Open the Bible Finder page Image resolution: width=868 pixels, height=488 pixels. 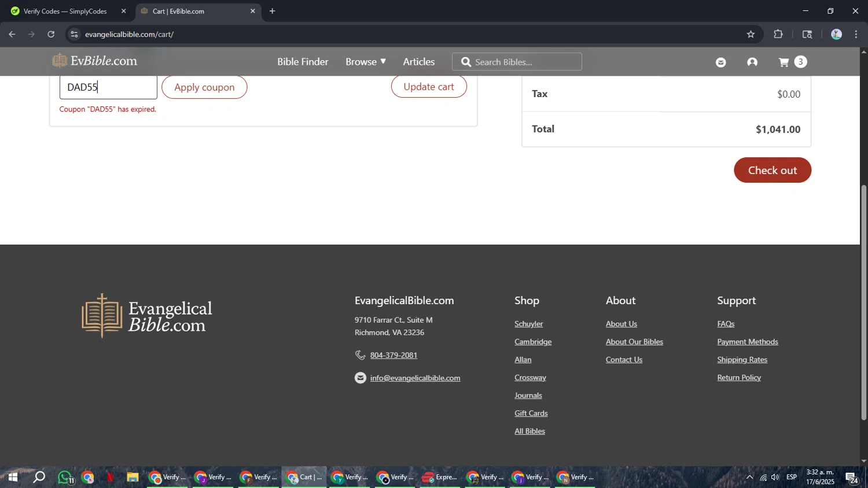[x=303, y=62]
